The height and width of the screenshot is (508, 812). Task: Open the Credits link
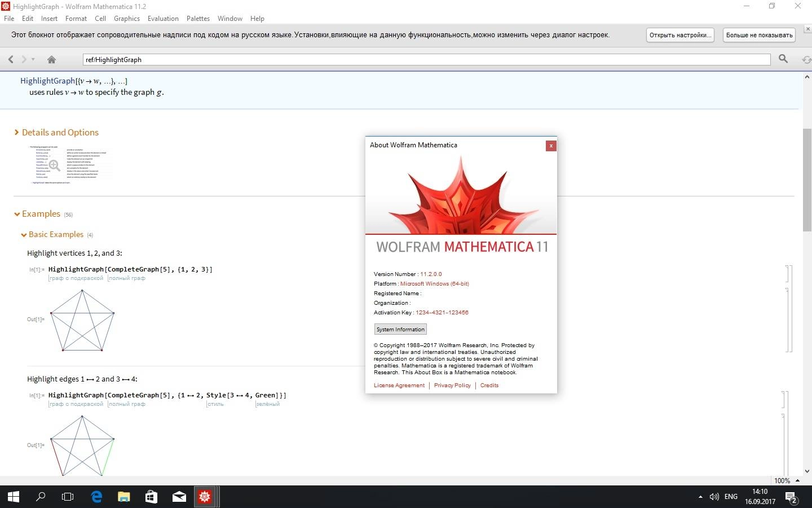[x=489, y=385]
